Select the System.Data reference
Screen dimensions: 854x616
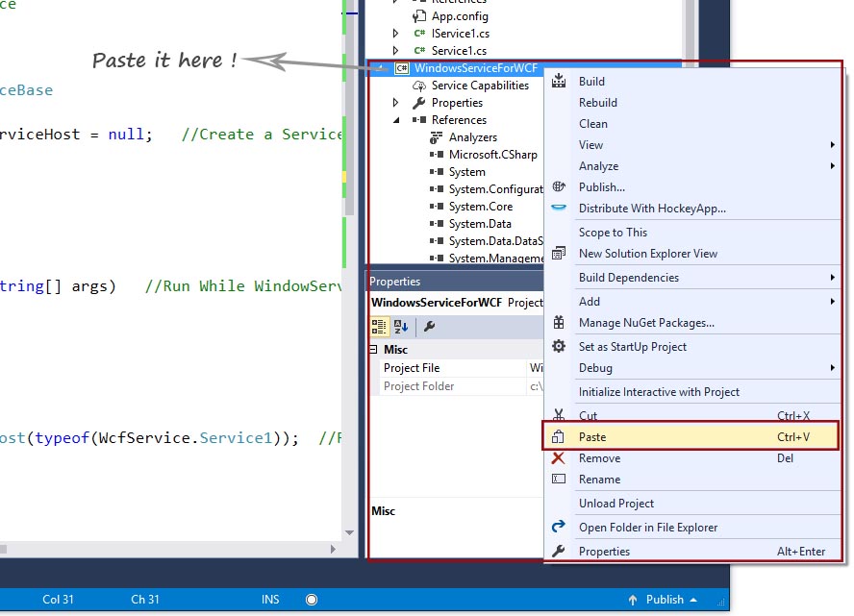tap(480, 224)
